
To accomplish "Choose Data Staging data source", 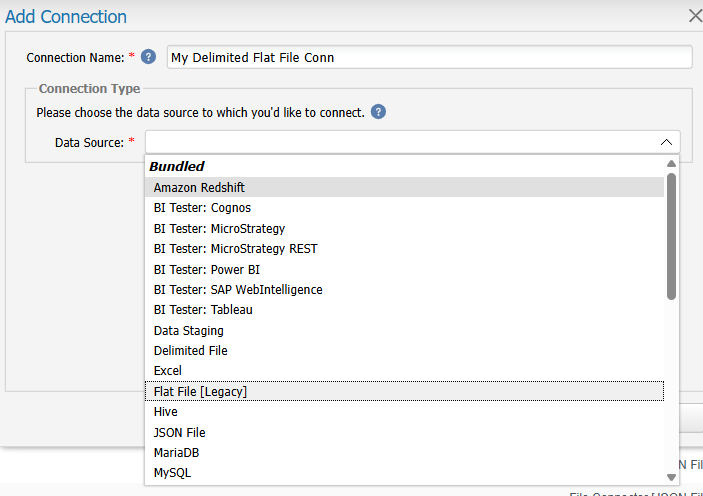I will point(404,330).
